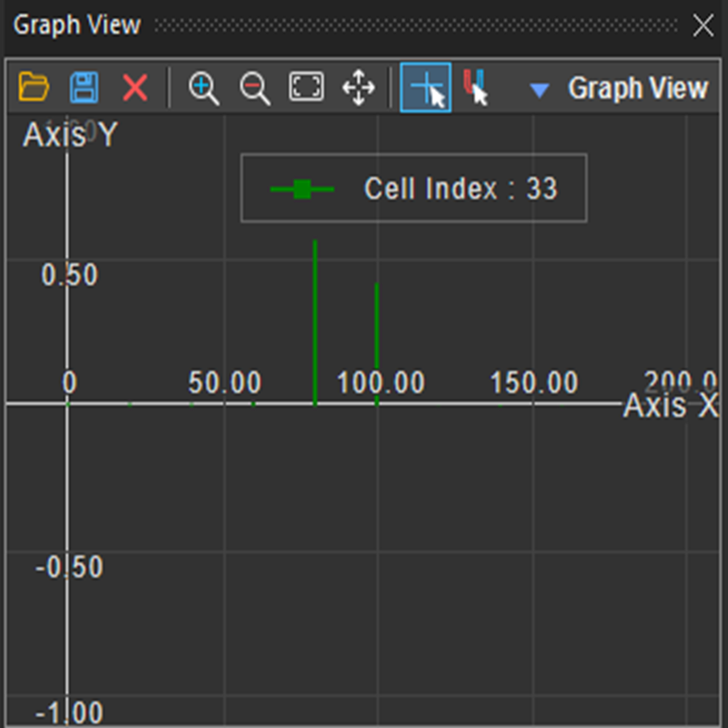Activate the pan/move tool
The height and width of the screenshot is (728, 728).
click(358, 87)
